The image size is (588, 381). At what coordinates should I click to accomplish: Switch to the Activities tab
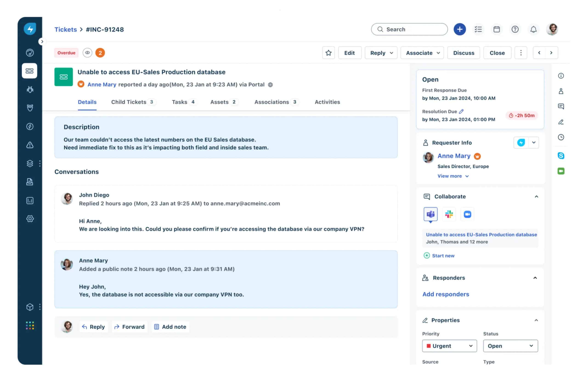coord(327,102)
